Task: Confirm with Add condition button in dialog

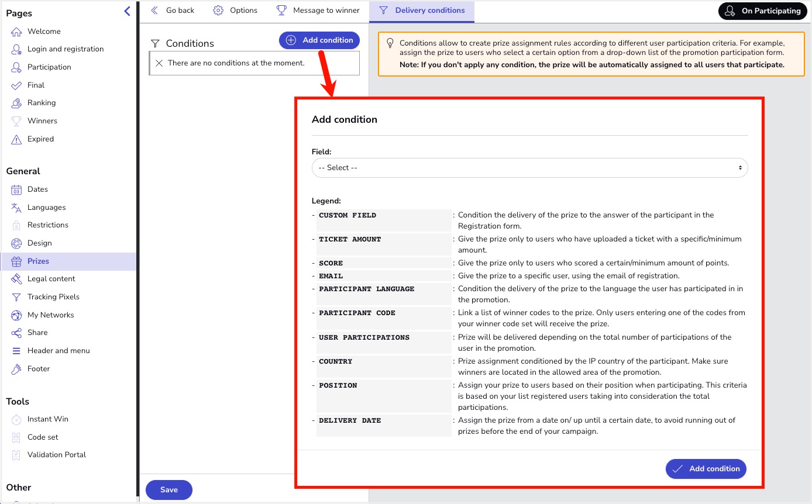Action: 706,469
